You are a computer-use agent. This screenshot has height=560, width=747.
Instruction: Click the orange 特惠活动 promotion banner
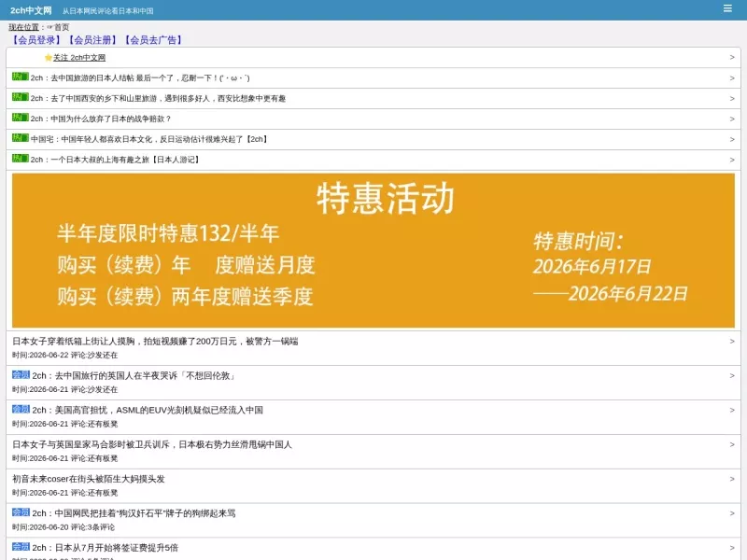(373, 250)
